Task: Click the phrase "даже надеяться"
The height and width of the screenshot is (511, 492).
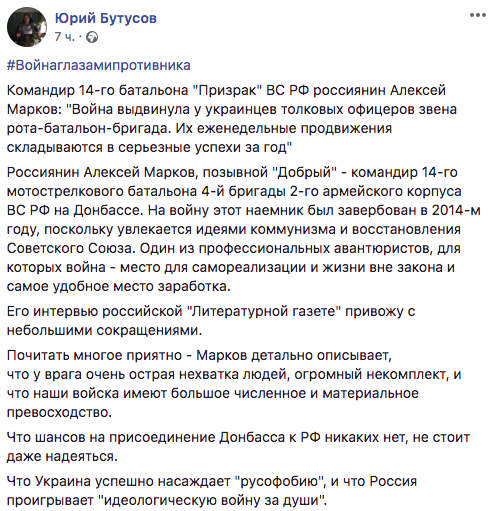Action: pyautogui.click(x=62, y=457)
